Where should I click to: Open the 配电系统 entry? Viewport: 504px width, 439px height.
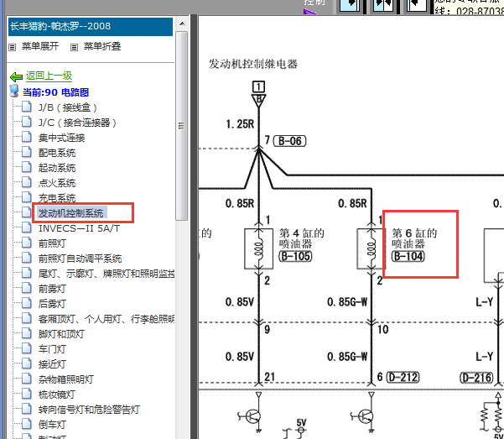pos(57,153)
